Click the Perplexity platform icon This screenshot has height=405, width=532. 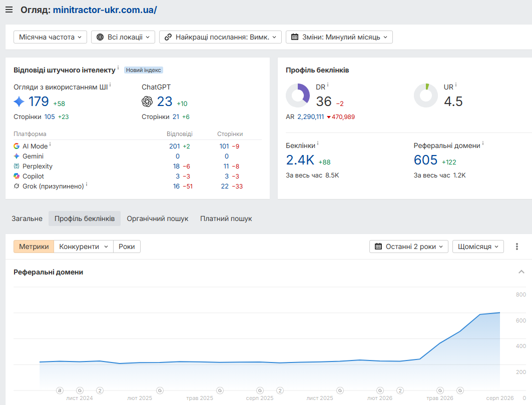17,166
